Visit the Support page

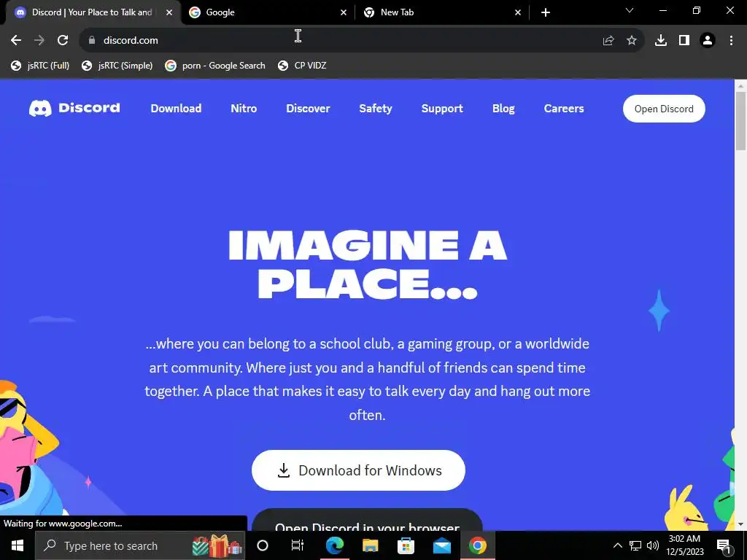coord(442,109)
